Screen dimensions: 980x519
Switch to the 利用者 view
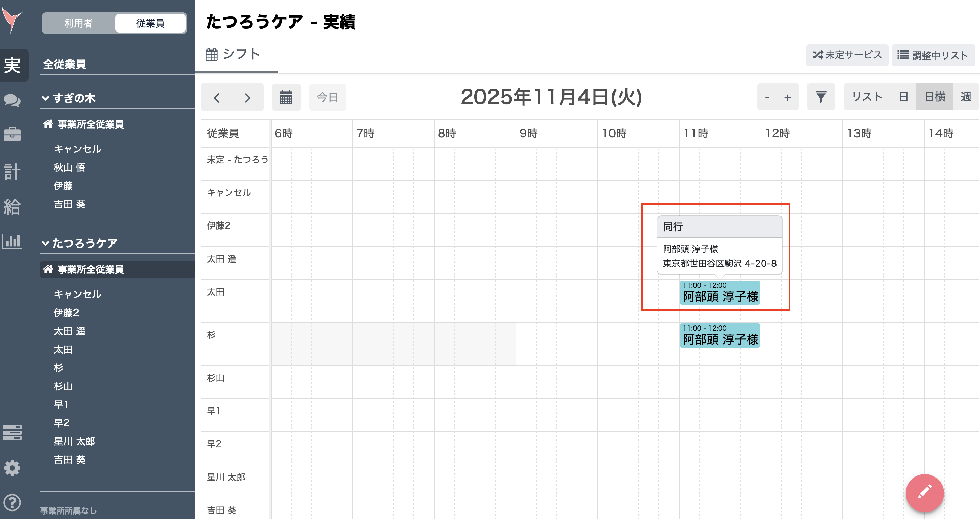pyautogui.click(x=78, y=23)
